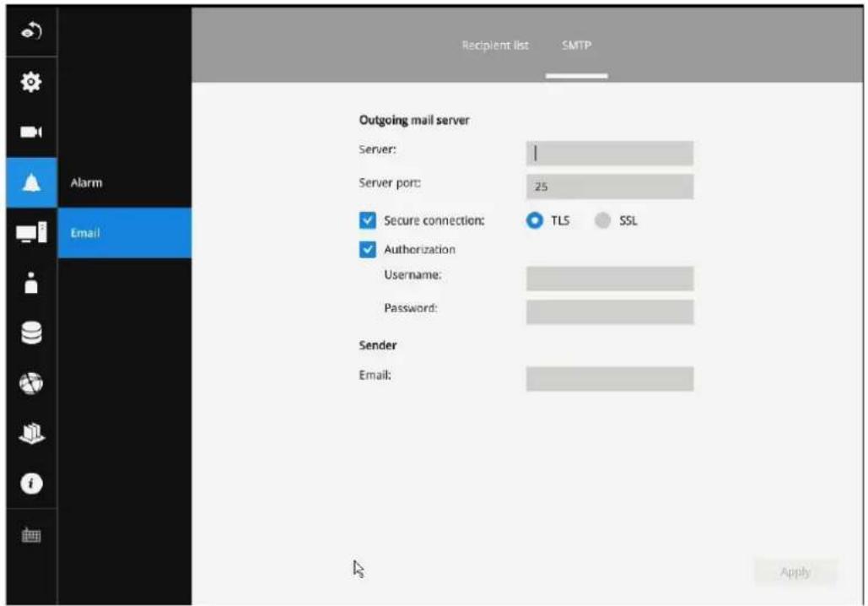
Task: Open network settings via the globe icon
Action: [x=31, y=383]
